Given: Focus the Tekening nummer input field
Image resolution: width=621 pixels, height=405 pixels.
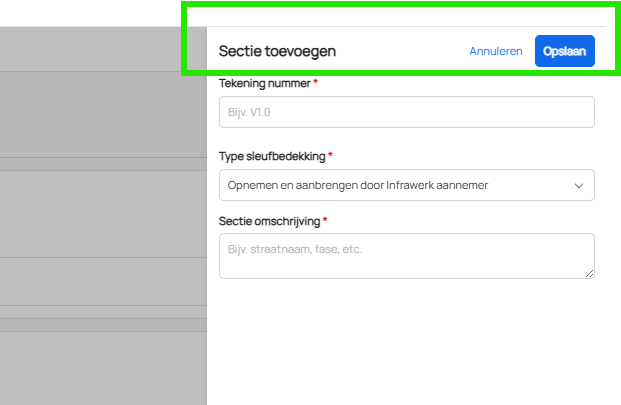Looking at the screenshot, I should tap(406, 112).
